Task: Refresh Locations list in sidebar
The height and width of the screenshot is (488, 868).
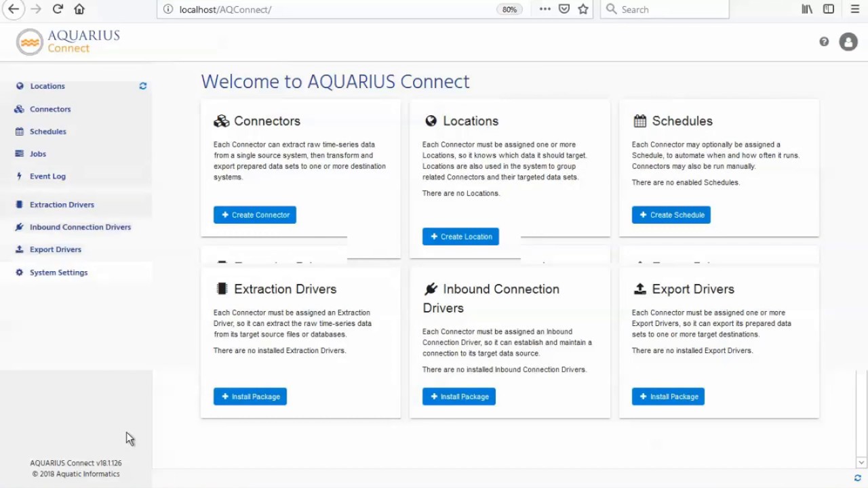Action: (x=143, y=86)
